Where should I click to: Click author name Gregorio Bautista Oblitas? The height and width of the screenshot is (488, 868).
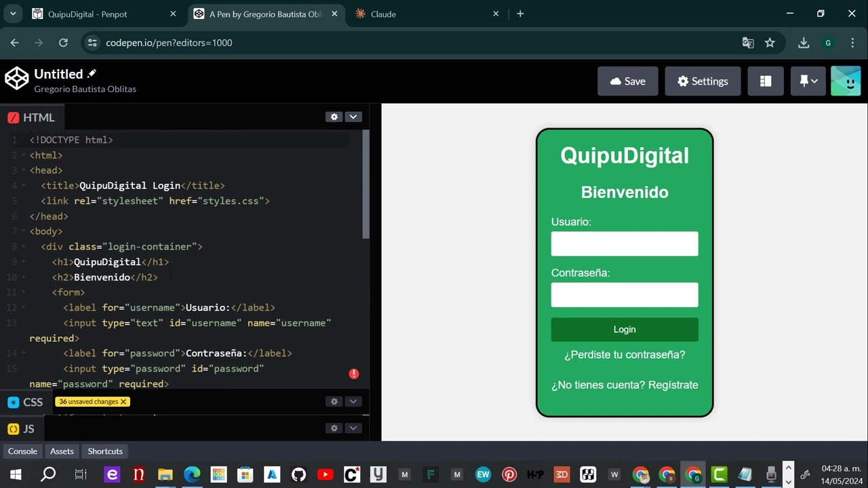pos(85,89)
